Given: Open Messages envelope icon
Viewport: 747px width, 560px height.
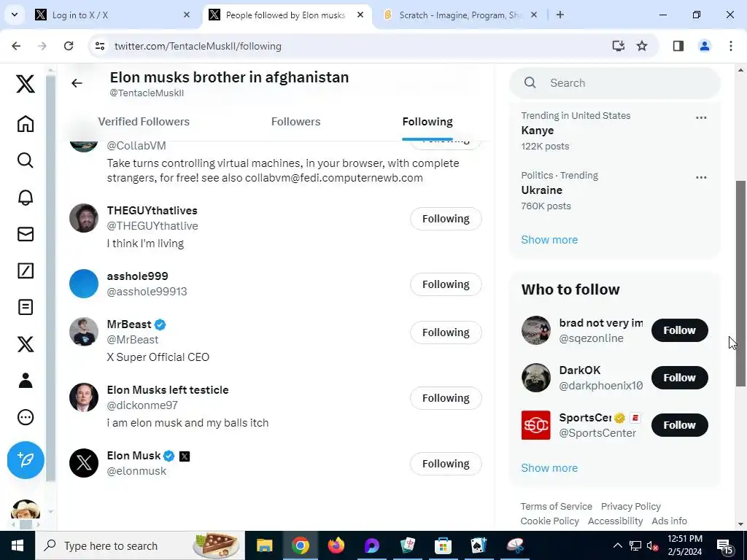Looking at the screenshot, I should [x=26, y=234].
